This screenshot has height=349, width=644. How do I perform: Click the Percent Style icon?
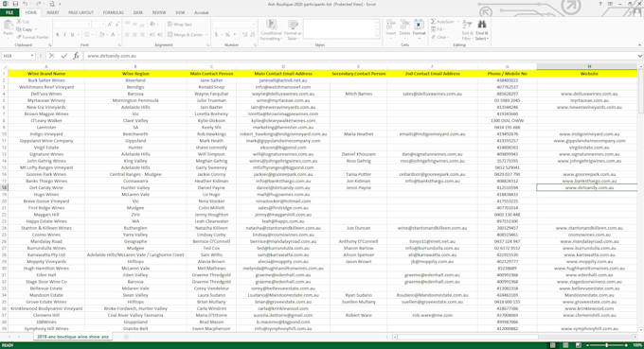[227, 35]
